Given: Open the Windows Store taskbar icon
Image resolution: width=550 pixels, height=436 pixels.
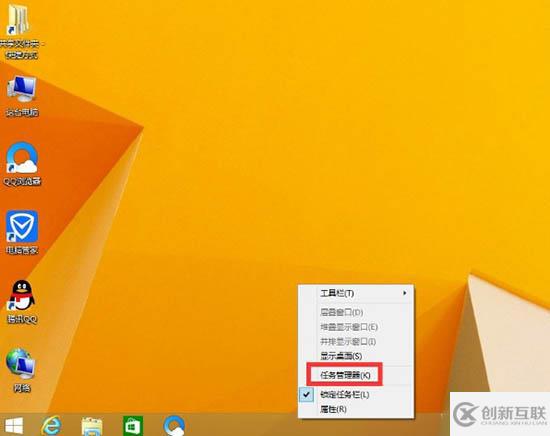Looking at the screenshot, I should [133, 426].
